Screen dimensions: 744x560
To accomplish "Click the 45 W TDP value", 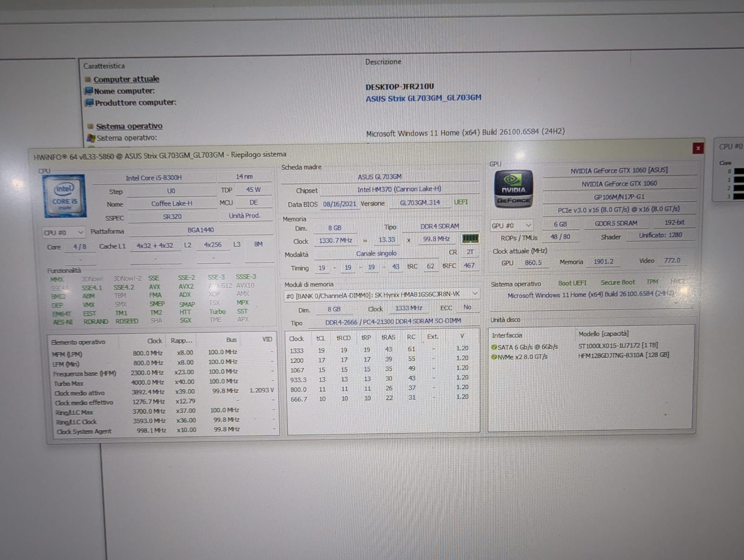I will tap(253, 190).
